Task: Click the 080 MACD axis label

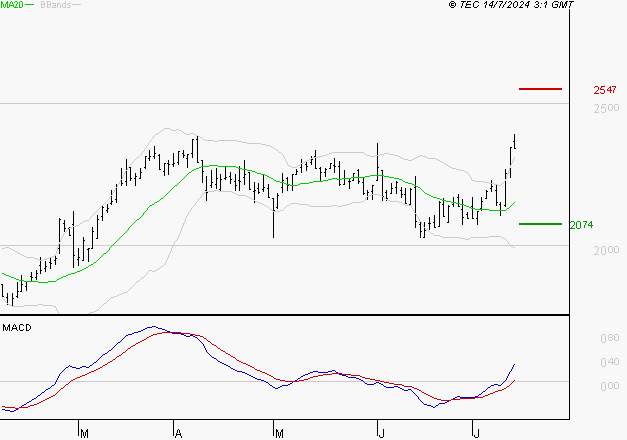Action: coord(610,338)
